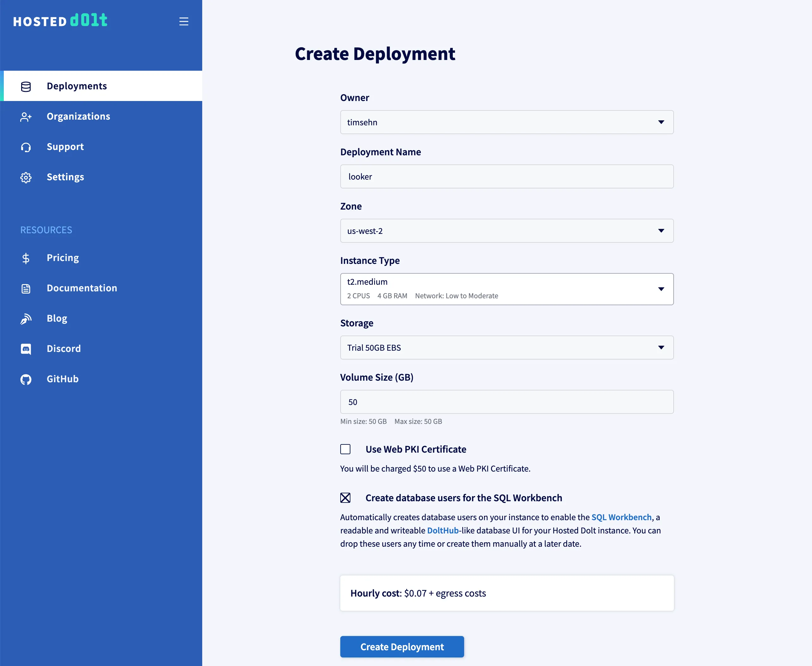Viewport: 812px width, 666px height.
Task: Open Organizations from the sidebar
Action: pos(78,116)
